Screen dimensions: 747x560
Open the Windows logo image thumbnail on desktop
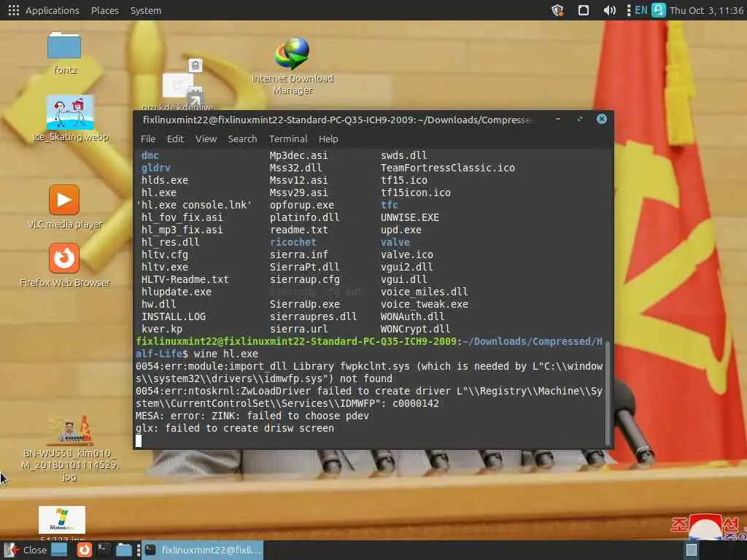[x=62, y=520]
